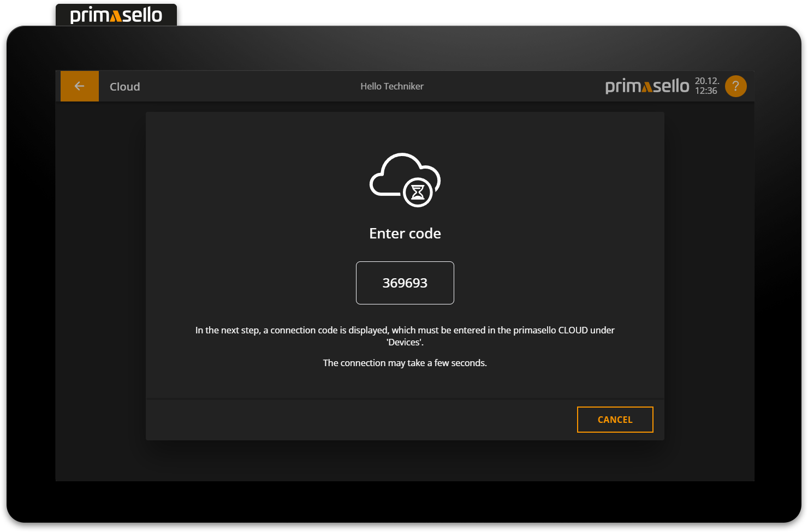The image size is (808, 532).
Task: Click the date and time display 20.12. 12:36
Action: click(706, 86)
